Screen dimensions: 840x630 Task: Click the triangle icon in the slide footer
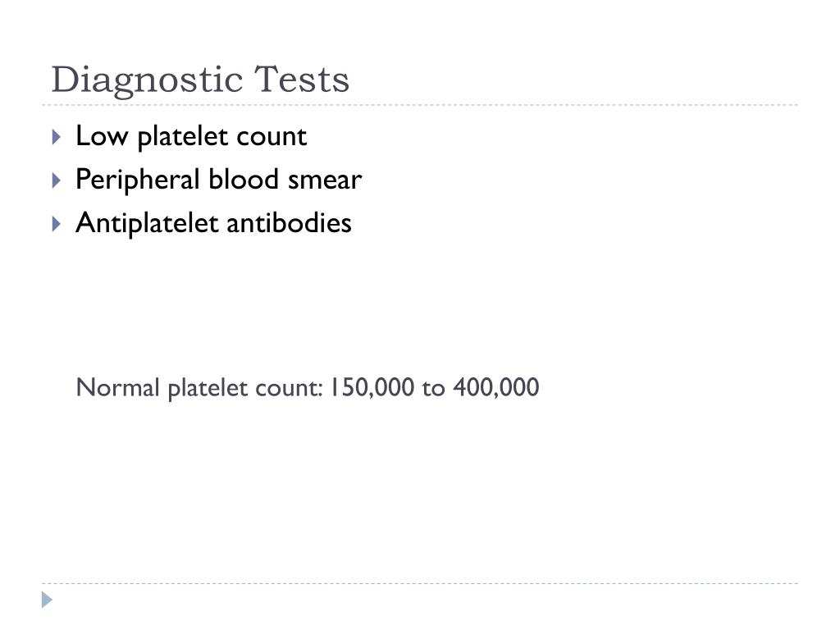(47, 600)
